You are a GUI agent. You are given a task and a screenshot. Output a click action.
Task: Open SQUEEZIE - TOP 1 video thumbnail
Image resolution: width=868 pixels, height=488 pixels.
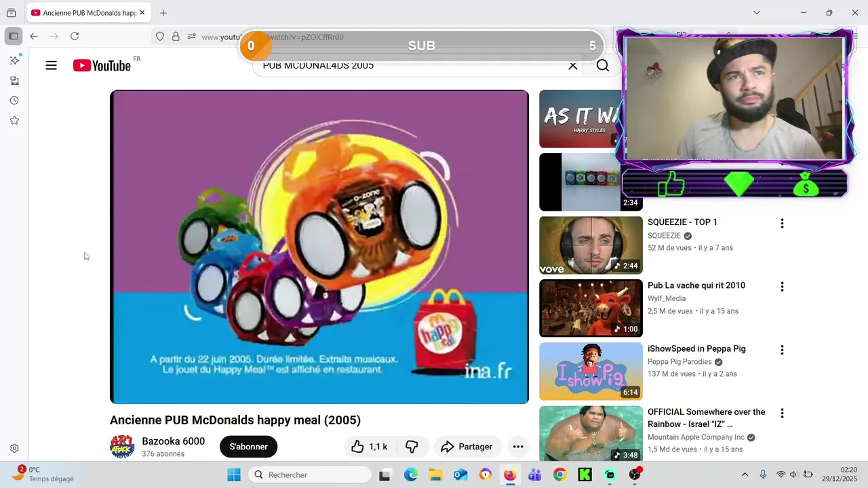(591, 245)
